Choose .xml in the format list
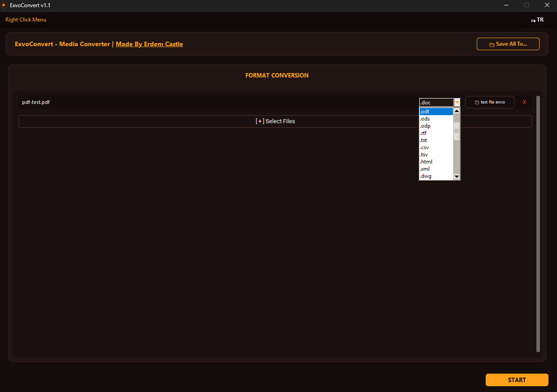The image size is (557, 392). (x=436, y=169)
